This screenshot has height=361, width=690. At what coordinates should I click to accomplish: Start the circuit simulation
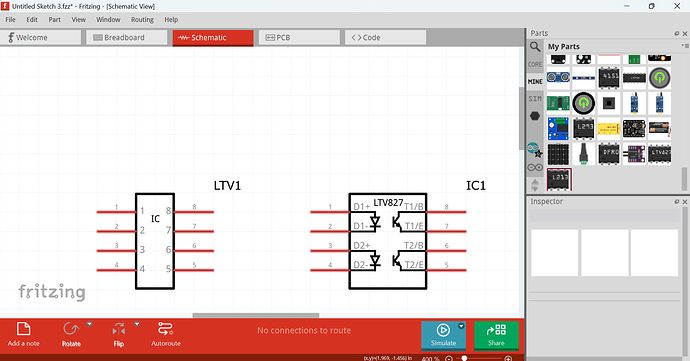(443, 335)
